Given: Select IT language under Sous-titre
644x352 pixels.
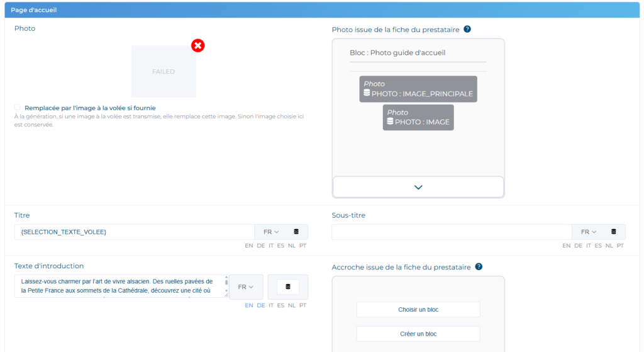Looking at the screenshot, I should 589,246.
